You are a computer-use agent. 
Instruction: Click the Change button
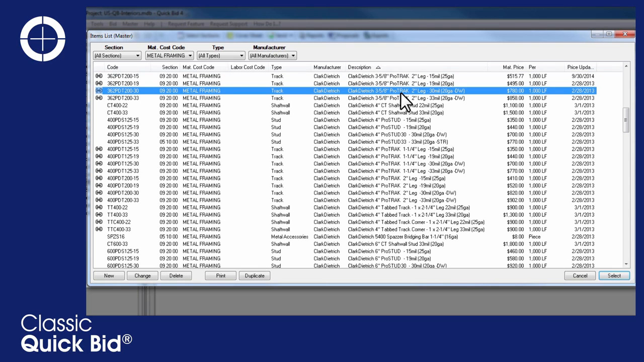pyautogui.click(x=142, y=276)
